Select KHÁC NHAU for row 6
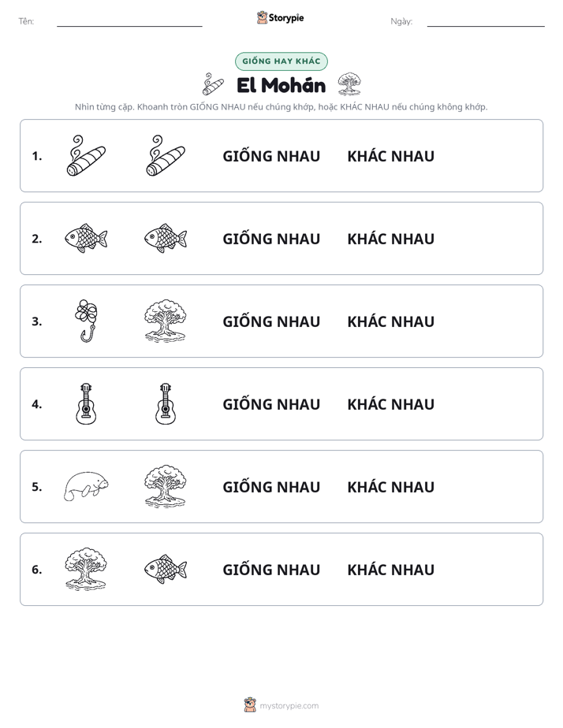This screenshot has width=563, height=728. [x=390, y=569]
